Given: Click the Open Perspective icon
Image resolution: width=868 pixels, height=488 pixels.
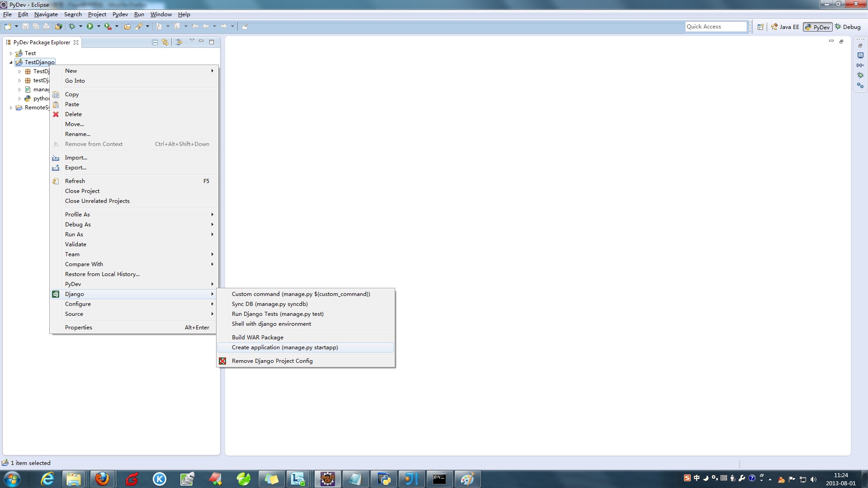Looking at the screenshot, I should click(x=760, y=27).
